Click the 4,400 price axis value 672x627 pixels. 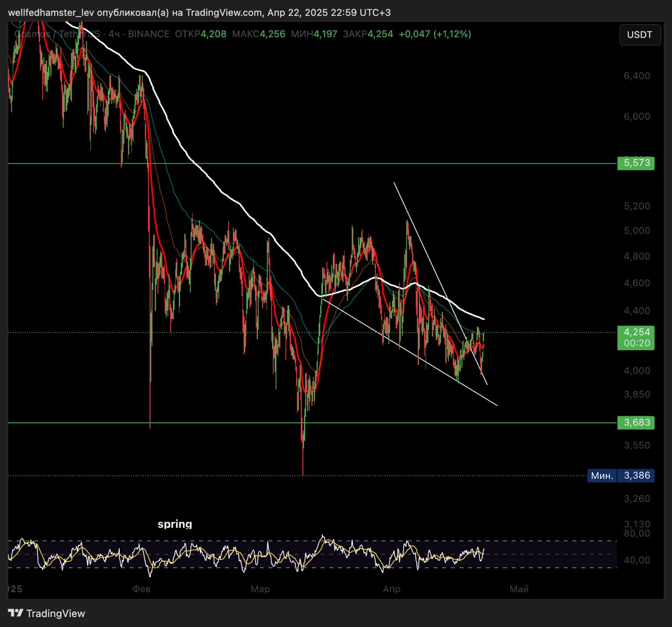click(x=636, y=311)
